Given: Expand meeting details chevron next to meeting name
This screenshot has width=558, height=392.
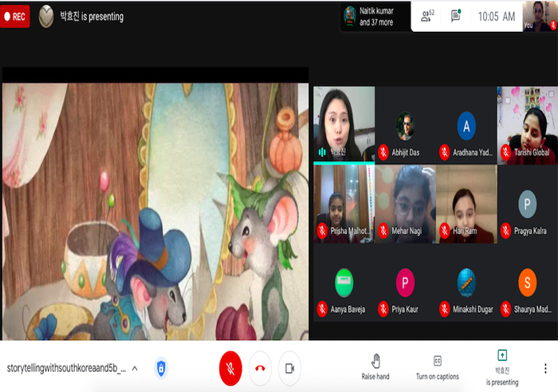Looking at the screenshot, I should pos(135,368).
